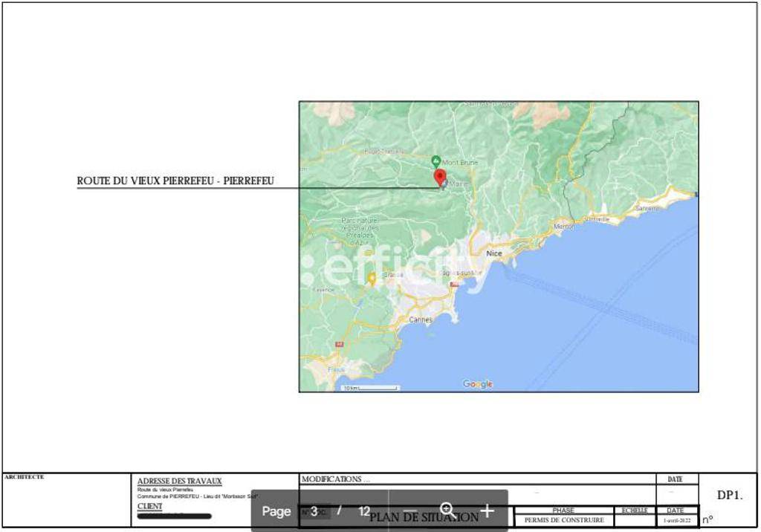Click the 'CLIENT' label
761x532 pixels.
[x=149, y=506]
